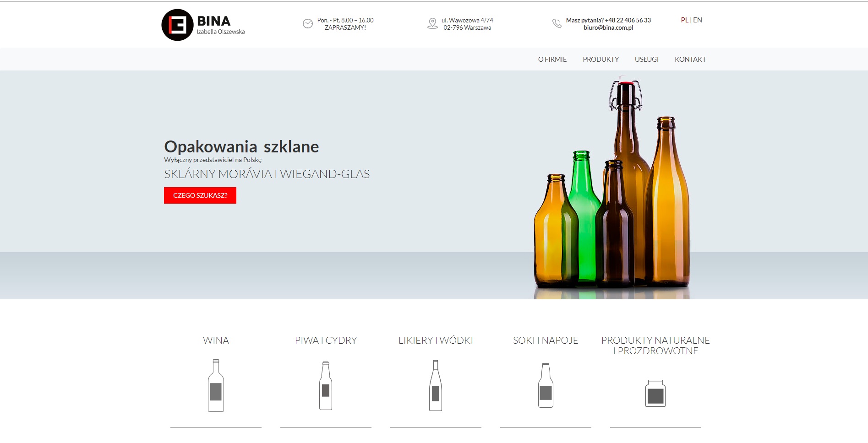Image resolution: width=868 pixels, height=443 pixels.
Task: Click the BINA circular logo icon
Action: click(177, 25)
